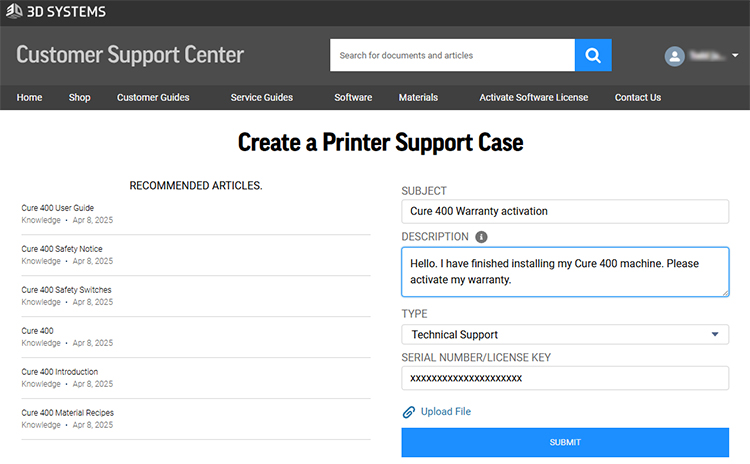Image resolution: width=750 pixels, height=464 pixels.
Task: Click the Upload File link
Action: (445, 412)
